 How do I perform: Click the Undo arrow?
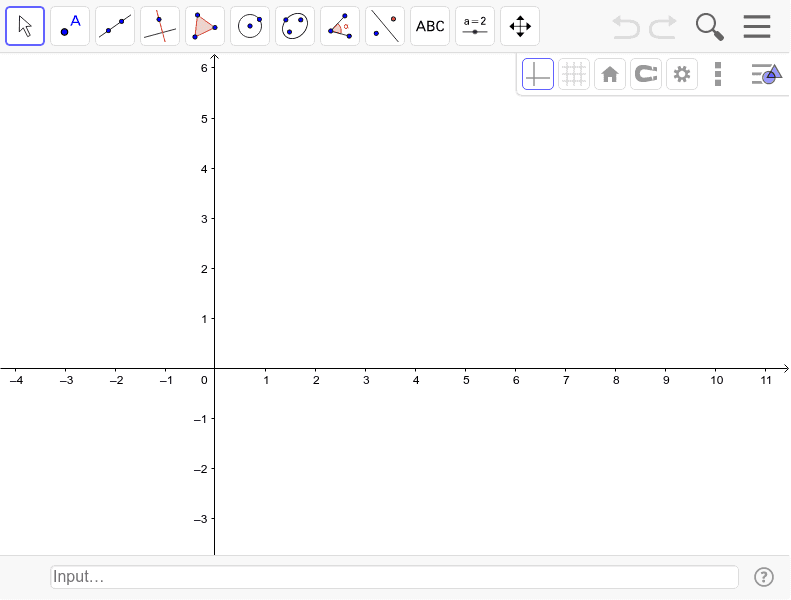(x=626, y=27)
